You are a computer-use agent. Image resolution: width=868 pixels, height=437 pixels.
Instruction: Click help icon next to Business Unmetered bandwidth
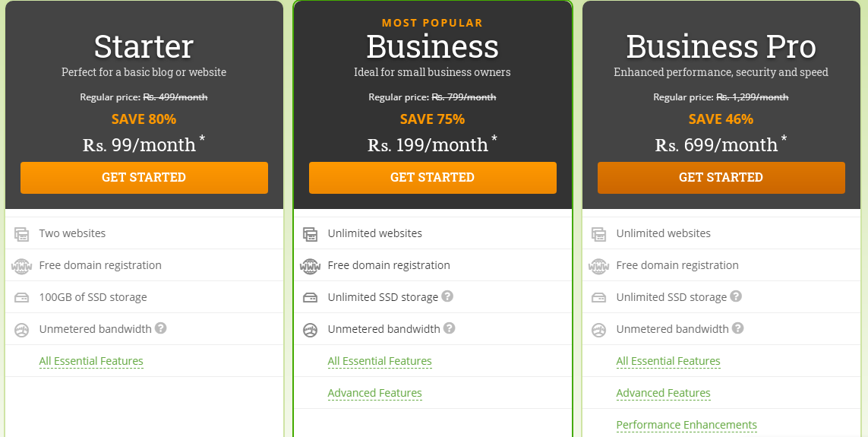pos(450,328)
